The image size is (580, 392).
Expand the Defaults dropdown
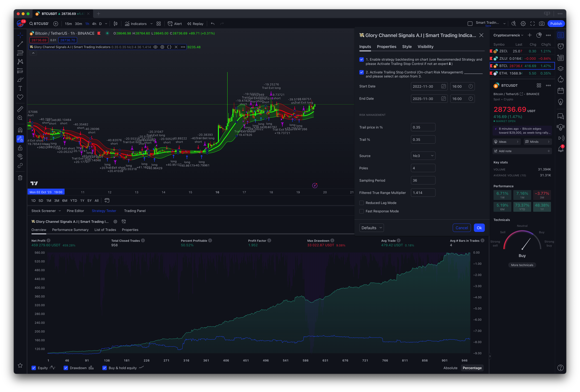(x=371, y=228)
